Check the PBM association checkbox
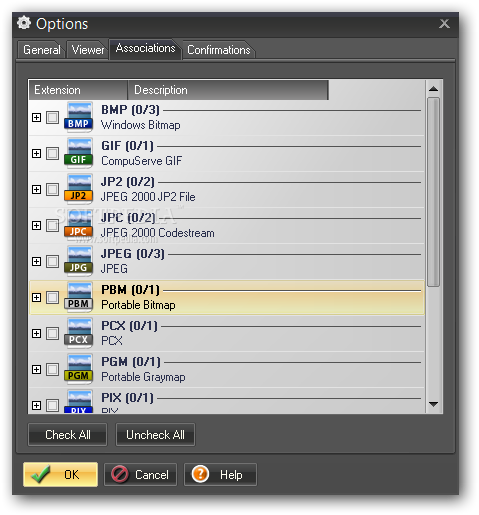The width and height of the screenshot is (479, 515). click(52, 297)
